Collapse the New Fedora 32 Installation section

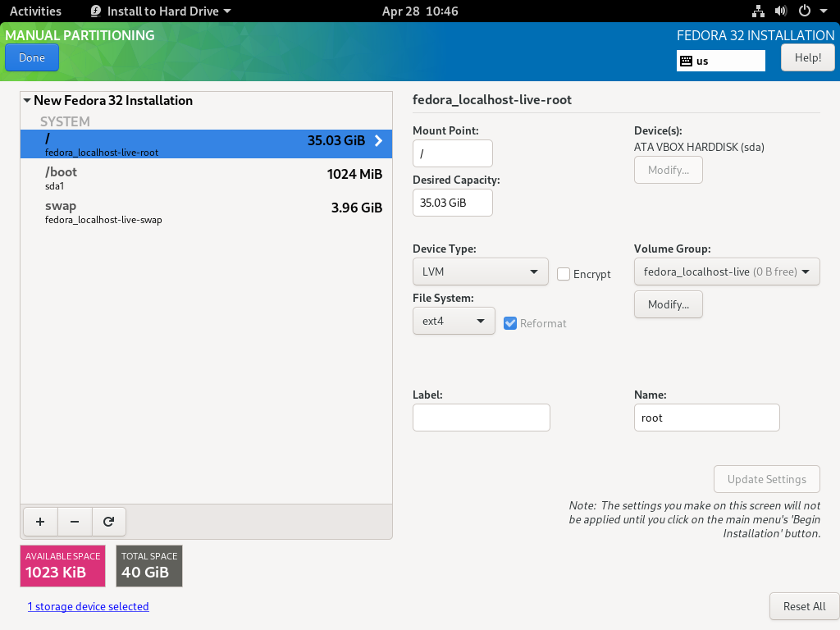pos(27,100)
